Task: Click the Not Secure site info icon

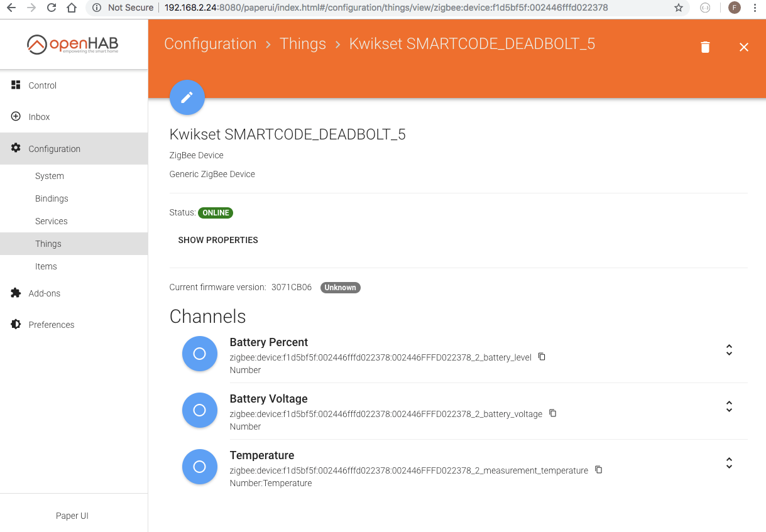Action: 96,8
